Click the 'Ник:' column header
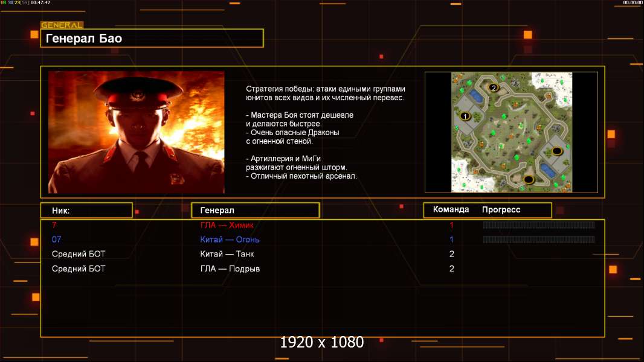This screenshot has height=362, width=644. pos(86,211)
